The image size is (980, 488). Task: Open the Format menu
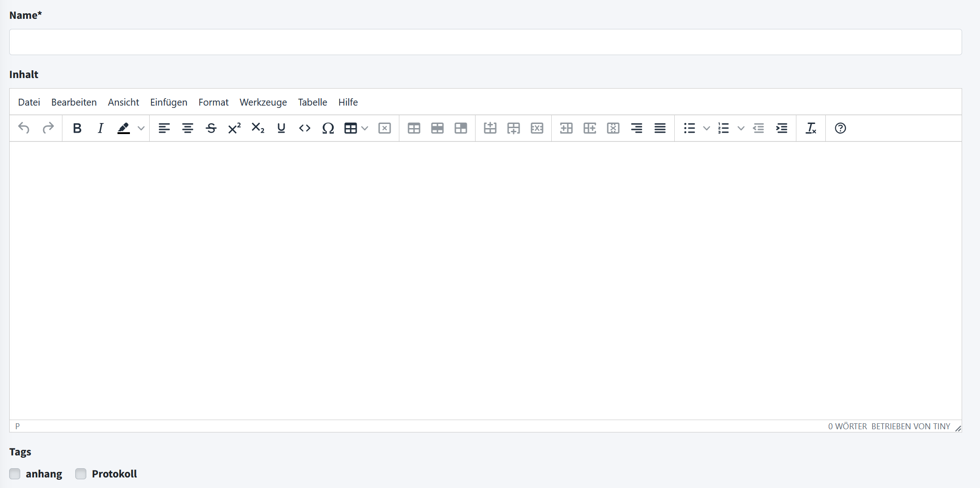(213, 102)
